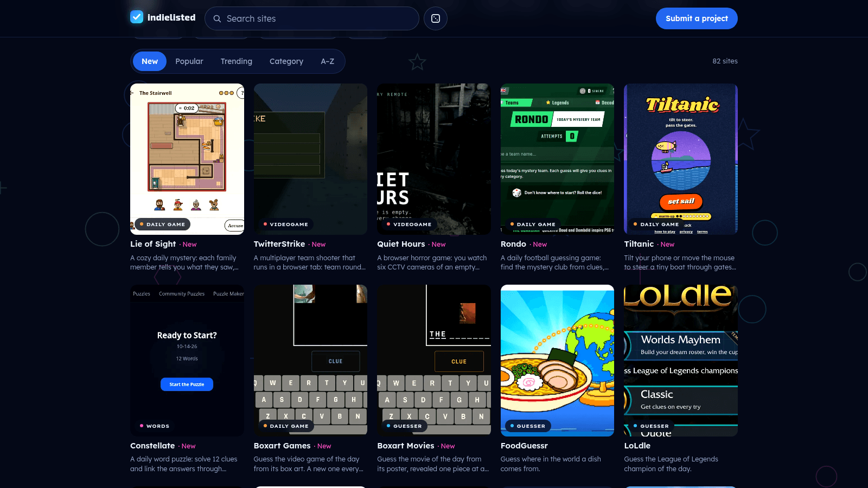Click VIDEOGAME tag on Quiet Hours card
The height and width of the screenshot is (488, 868).
[x=409, y=224]
